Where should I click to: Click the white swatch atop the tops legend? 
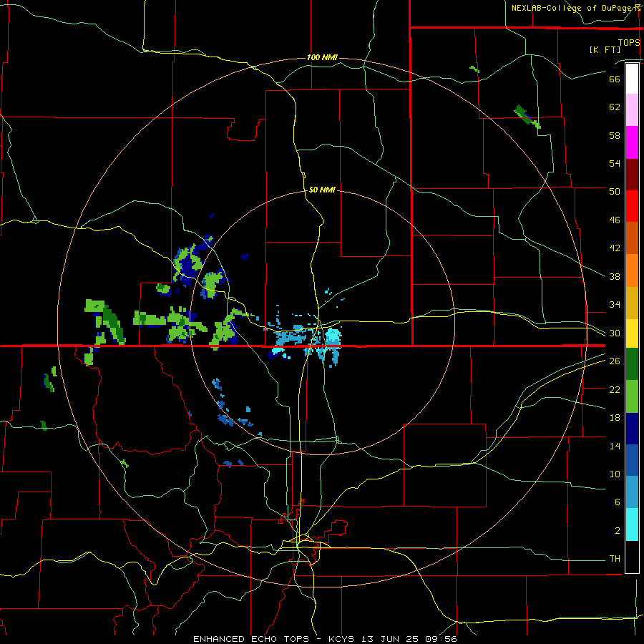tap(632, 79)
